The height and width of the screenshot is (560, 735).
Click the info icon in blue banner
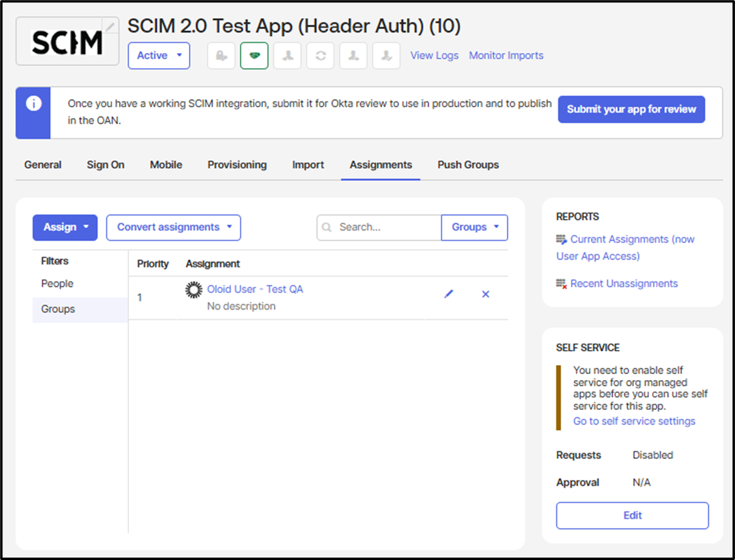point(33,104)
